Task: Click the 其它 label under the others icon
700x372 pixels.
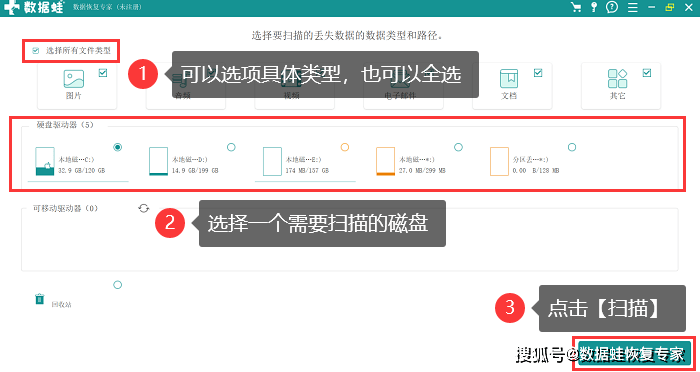Action: coord(618,96)
